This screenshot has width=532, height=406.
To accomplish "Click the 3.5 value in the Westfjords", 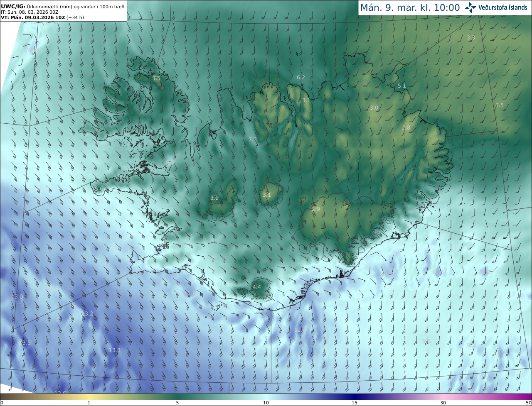I will pyautogui.click(x=156, y=78).
